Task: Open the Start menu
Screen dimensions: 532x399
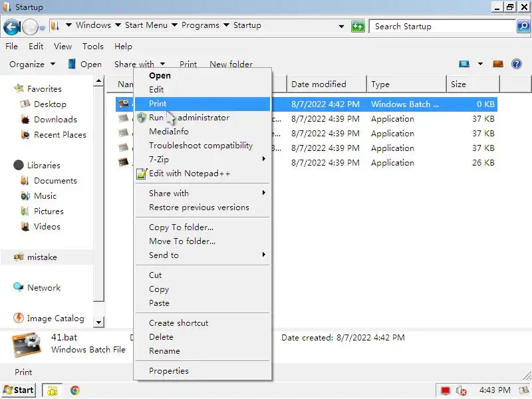Action: tap(19, 390)
